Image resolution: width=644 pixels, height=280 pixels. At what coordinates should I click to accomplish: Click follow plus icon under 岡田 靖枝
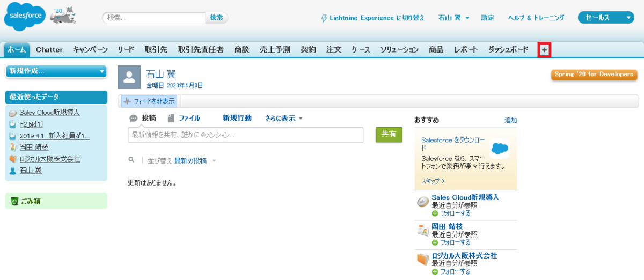point(435,242)
